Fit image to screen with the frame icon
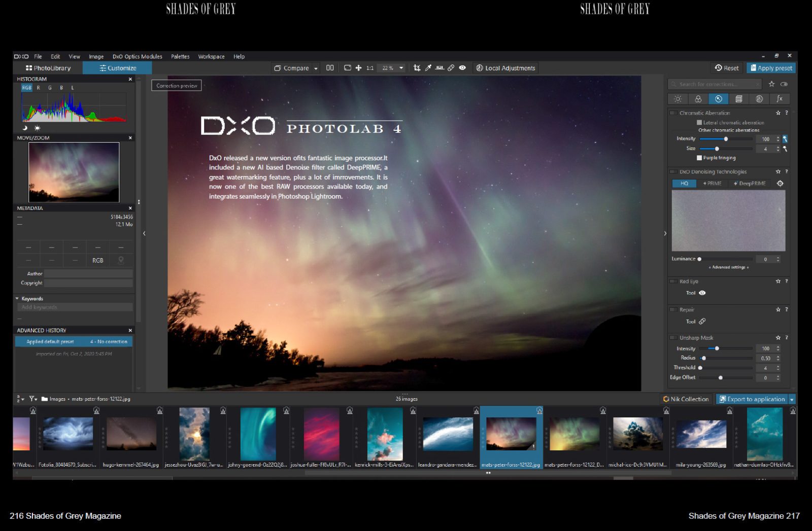Screen dimensions: 812x531 [x=348, y=68]
